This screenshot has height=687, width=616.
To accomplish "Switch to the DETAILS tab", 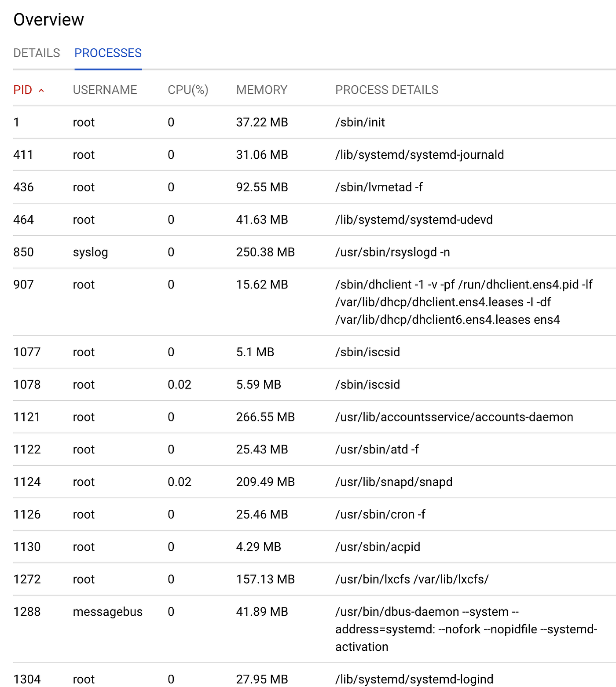I will click(37, 53).
